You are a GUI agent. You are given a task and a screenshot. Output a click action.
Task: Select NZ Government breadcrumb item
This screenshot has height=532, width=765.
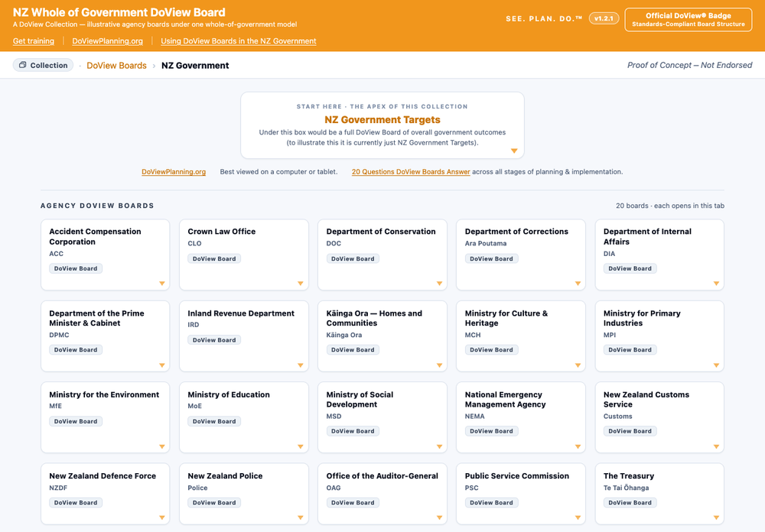pyautogui.click(x=195, y=65)
